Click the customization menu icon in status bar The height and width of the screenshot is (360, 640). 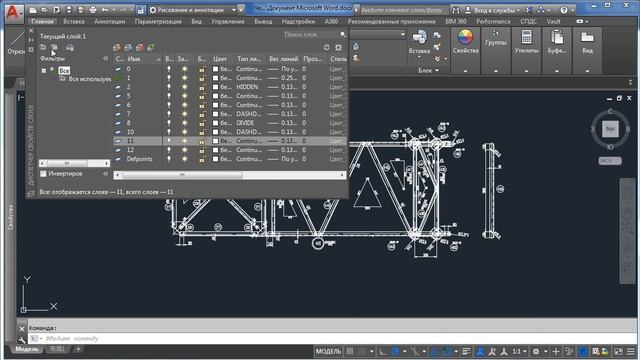(x=631, y=351)
